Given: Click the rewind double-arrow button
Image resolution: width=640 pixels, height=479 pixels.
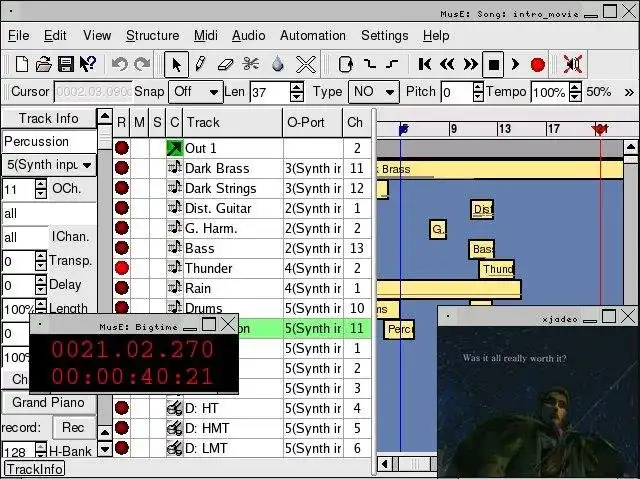Looking at the screenshot, I should 447,64.
